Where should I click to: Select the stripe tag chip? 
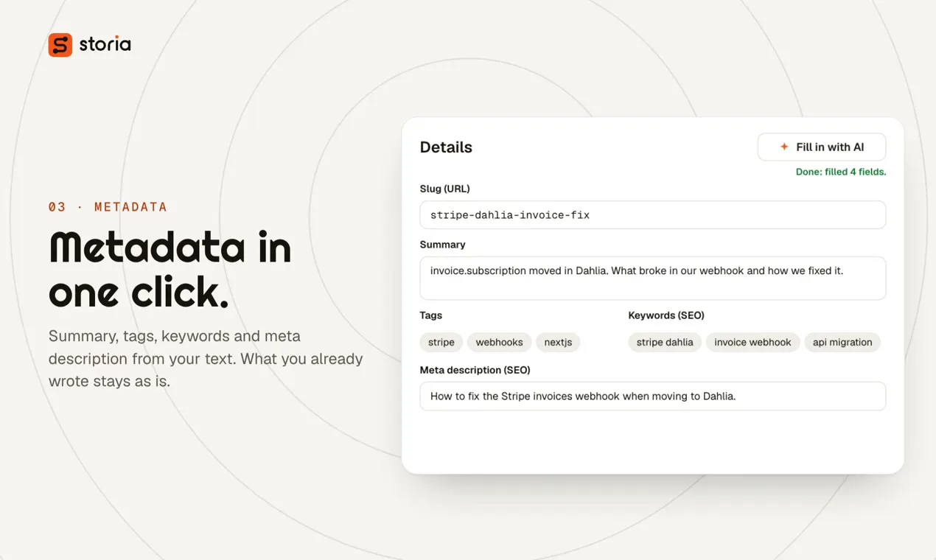pyautogui.click(x=441, y=342)
